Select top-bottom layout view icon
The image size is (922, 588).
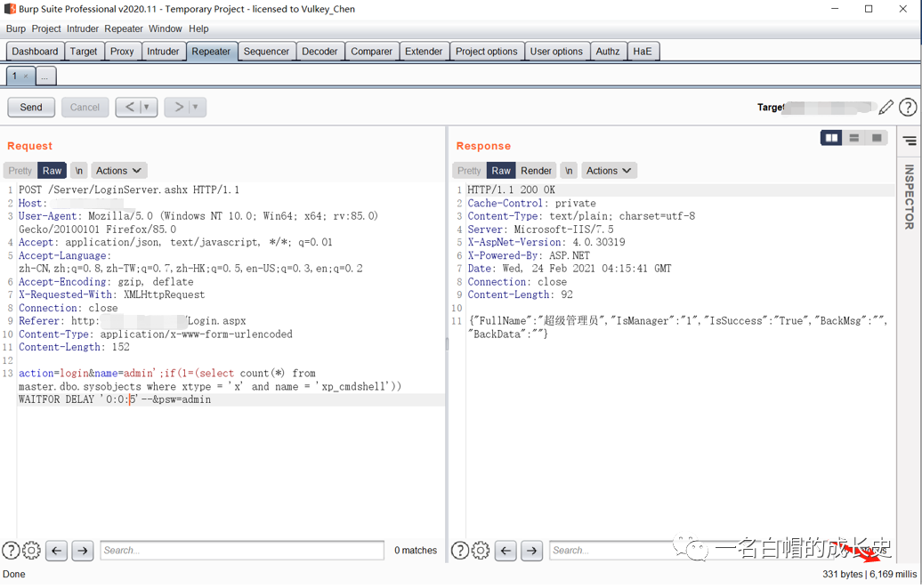click(853, 138)
